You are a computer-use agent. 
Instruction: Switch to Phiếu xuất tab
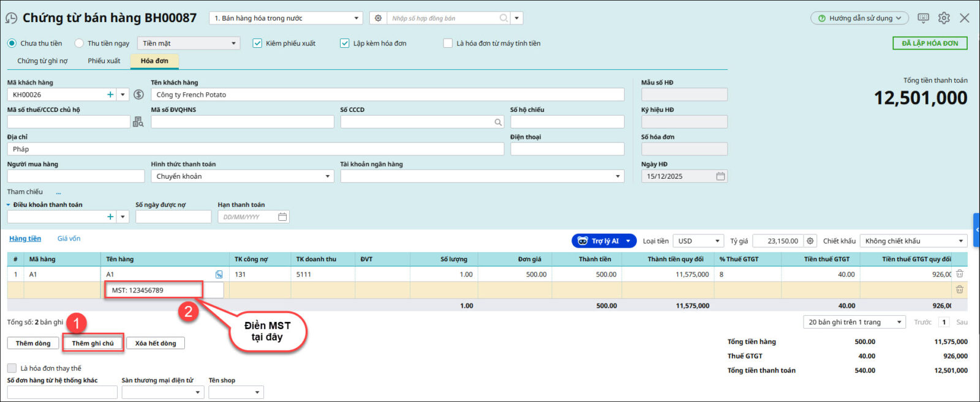104,61
